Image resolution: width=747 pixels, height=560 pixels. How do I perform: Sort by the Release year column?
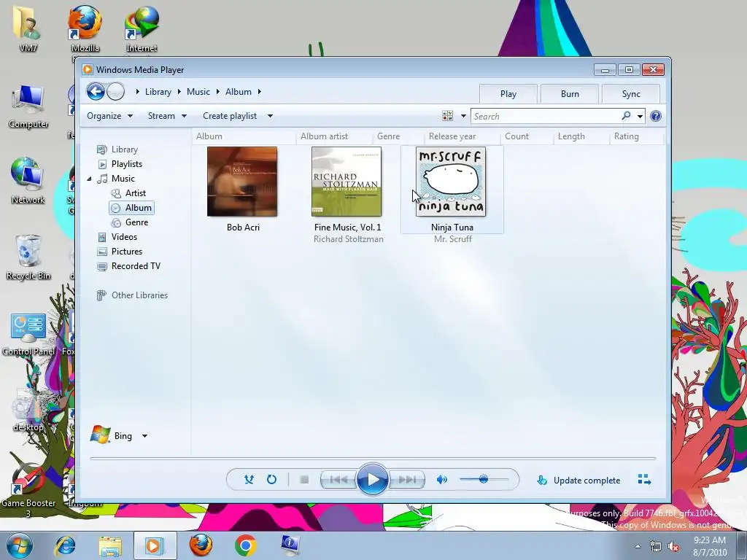click(452, 136)
